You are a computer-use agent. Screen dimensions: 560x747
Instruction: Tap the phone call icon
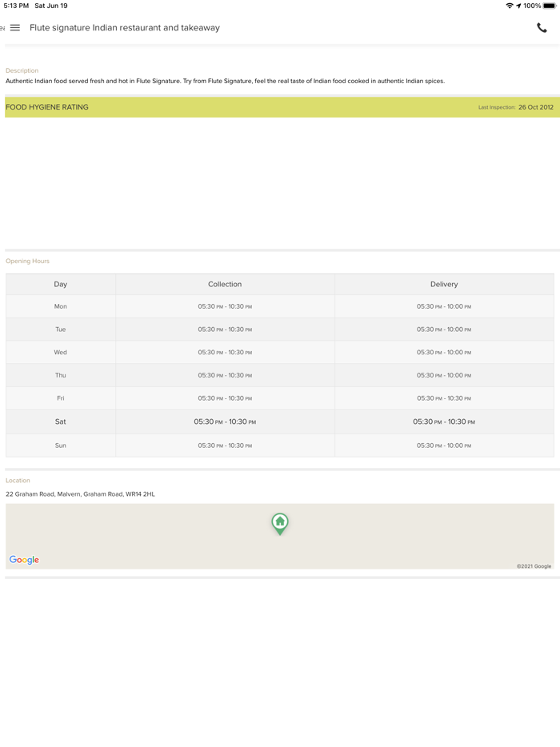542,28
